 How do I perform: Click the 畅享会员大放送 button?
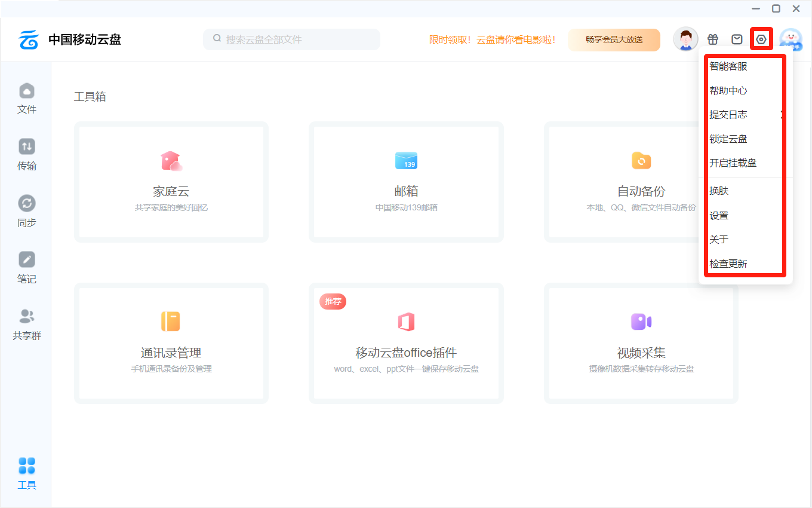pyautogui.click(x=614, y=40)
